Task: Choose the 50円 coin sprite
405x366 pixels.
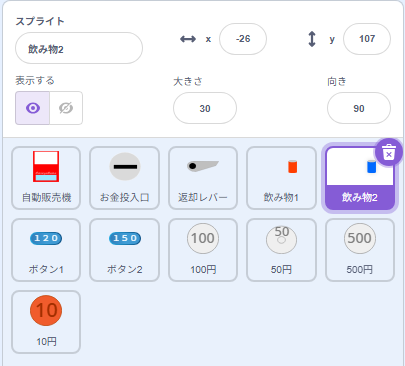Action: pos(281,250)
